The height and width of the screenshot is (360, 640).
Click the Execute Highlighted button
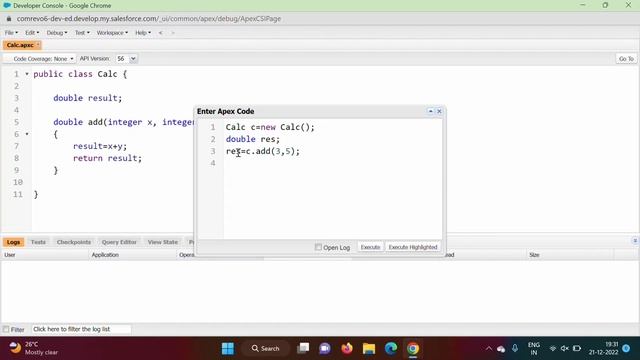pyautogui.click(x=413, y=247)
